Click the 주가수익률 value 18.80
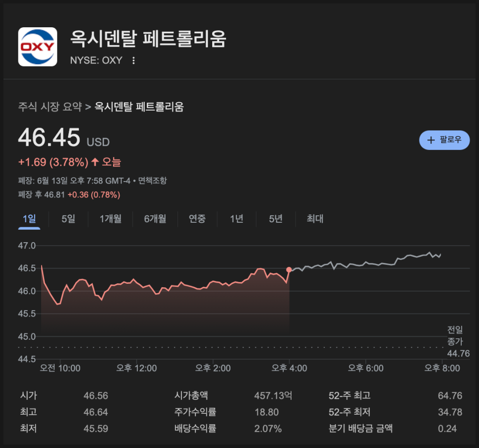Viewport: 479px width, 448px height. (267, 412)
